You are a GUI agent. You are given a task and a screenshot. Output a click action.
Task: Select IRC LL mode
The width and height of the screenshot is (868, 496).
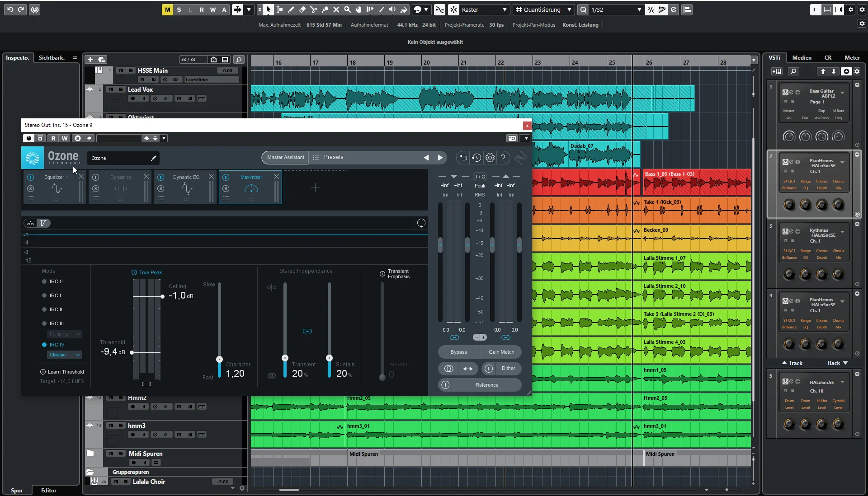44,281
